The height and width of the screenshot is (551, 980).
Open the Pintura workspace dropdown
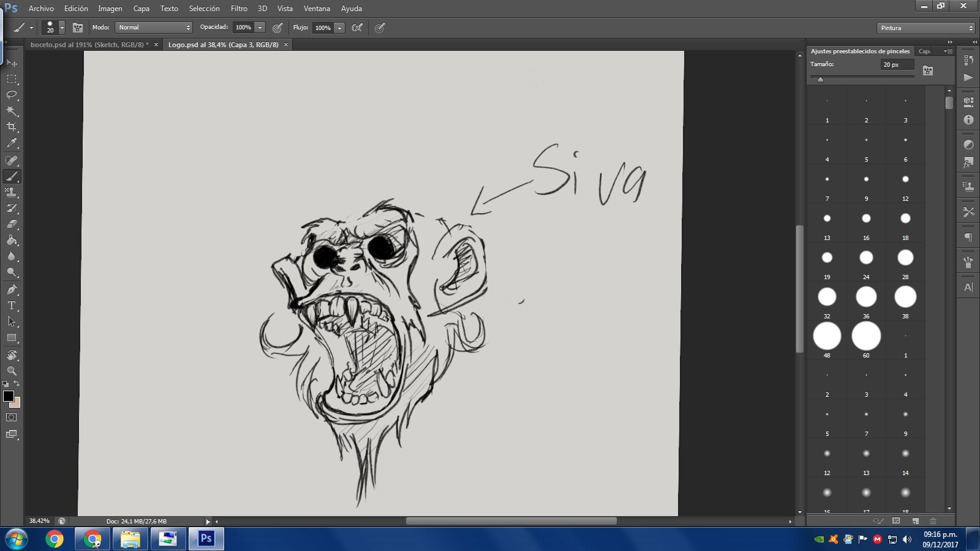[925, 28]
